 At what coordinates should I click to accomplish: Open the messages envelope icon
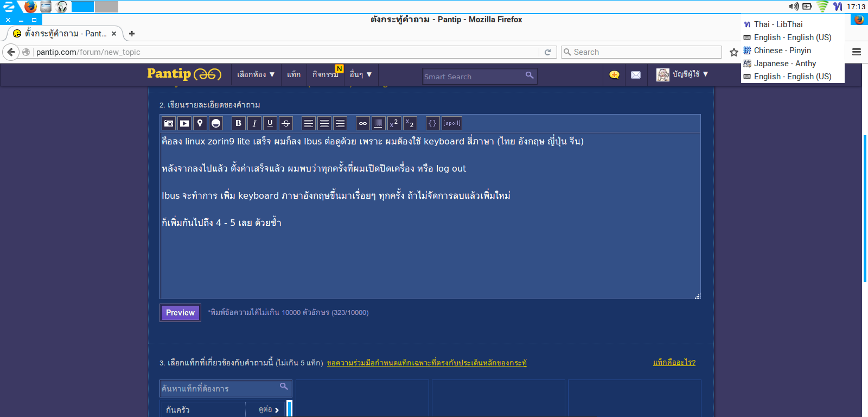(636, 75)
